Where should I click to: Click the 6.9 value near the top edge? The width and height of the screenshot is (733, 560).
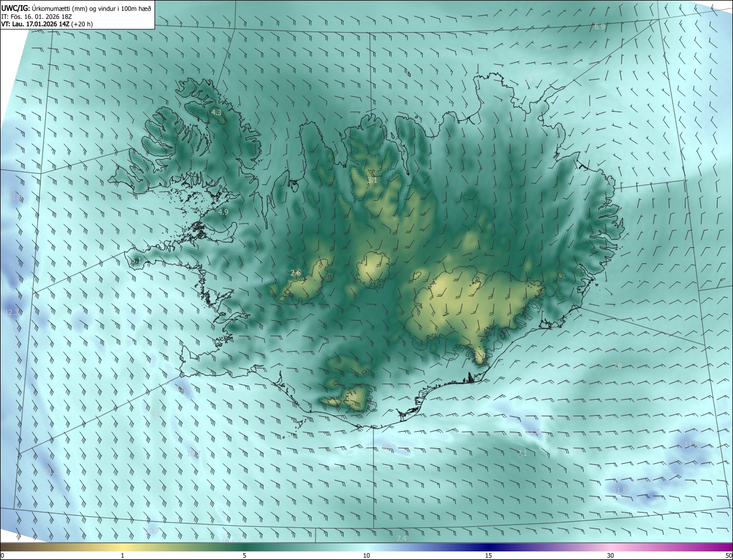600,27
